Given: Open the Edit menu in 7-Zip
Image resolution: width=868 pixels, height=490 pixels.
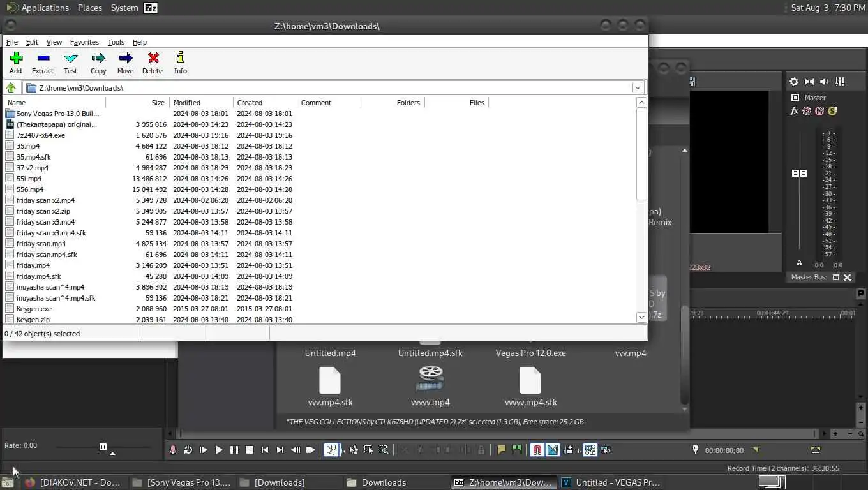Looking at the screenshot, I should (32, 42).
